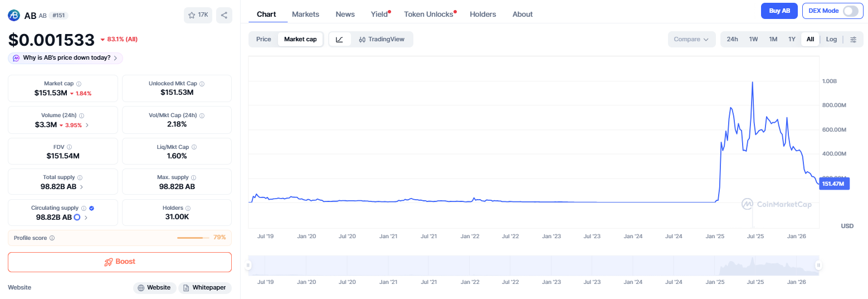Select the 1Y time range
The width and height of the screenshot is (868, 299).
(791, 39)
